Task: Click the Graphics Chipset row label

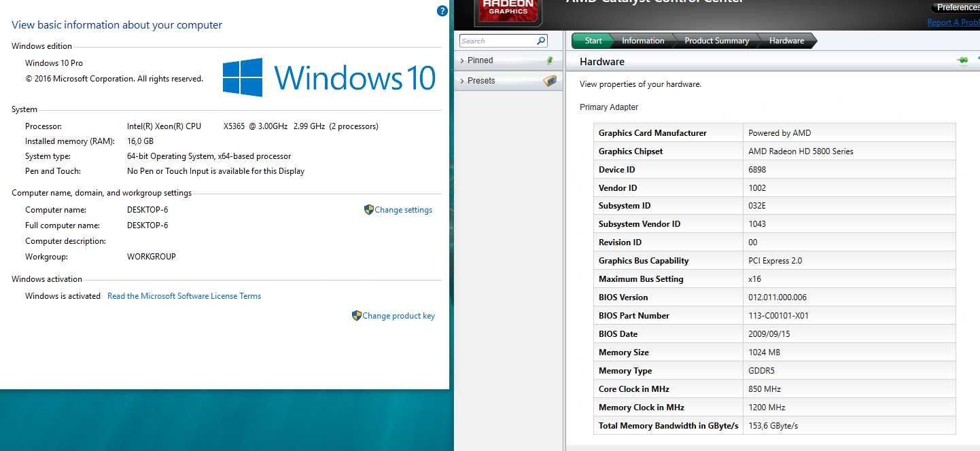Action: click(x=631, y=151)
